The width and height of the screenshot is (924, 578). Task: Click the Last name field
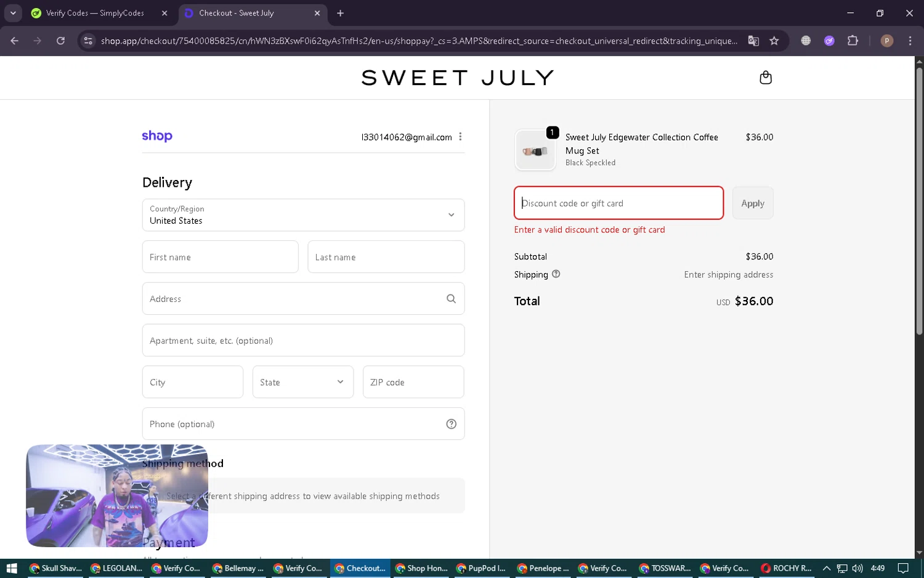point(386,257)
